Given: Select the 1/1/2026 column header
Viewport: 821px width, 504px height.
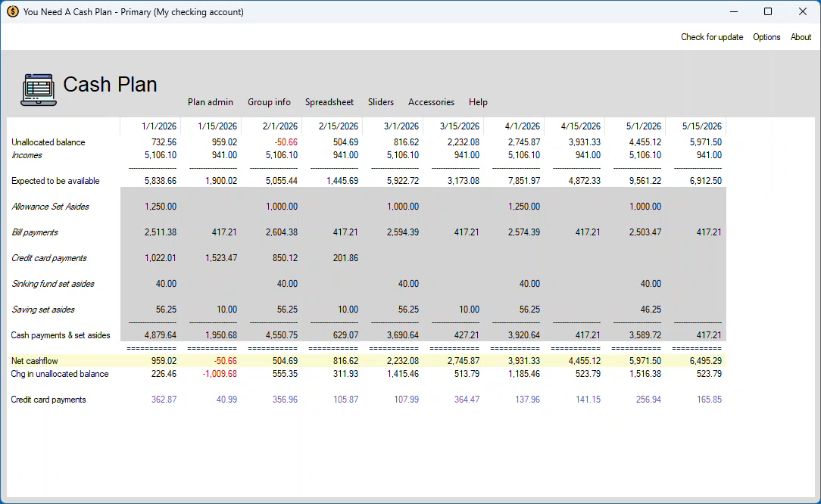Looking at the screenshot, I should [158, 126].
